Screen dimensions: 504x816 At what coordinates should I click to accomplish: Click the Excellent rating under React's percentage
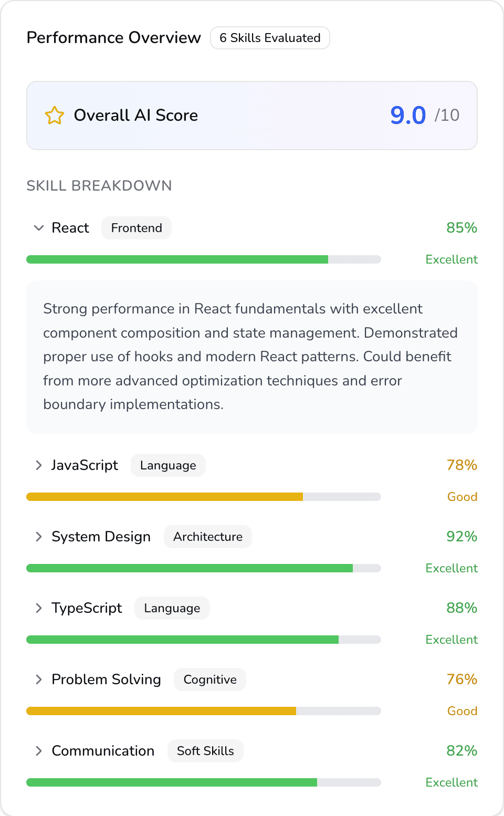pos(451,259)
